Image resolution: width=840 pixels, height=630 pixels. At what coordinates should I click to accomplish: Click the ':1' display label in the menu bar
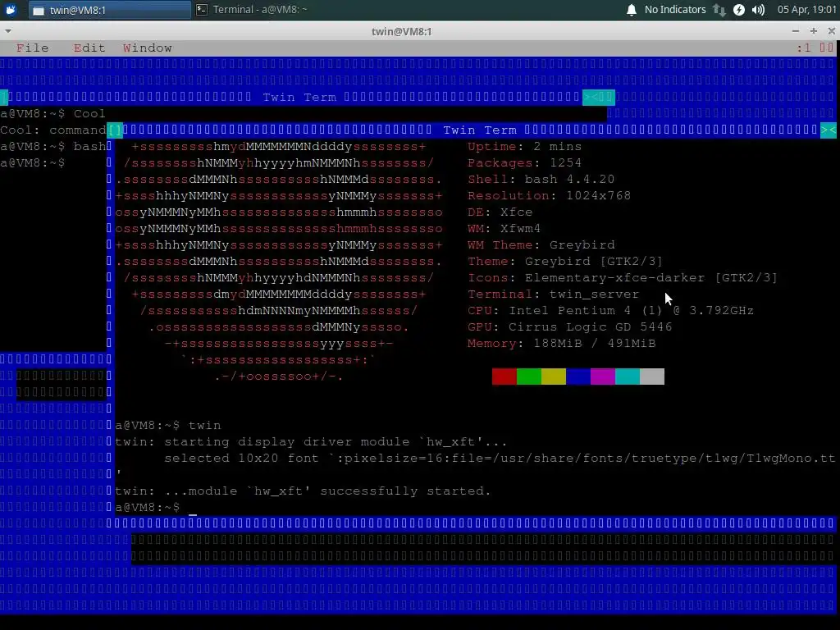coord(804,48)
